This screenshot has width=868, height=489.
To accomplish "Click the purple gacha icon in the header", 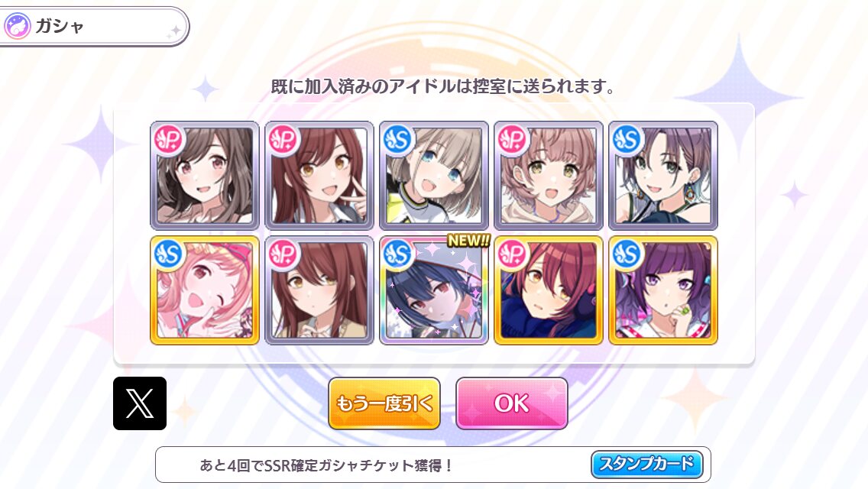I will click(x=17, y=26).
